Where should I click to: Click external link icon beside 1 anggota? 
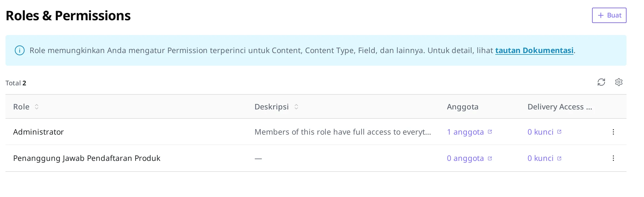[x=490, y=132]
